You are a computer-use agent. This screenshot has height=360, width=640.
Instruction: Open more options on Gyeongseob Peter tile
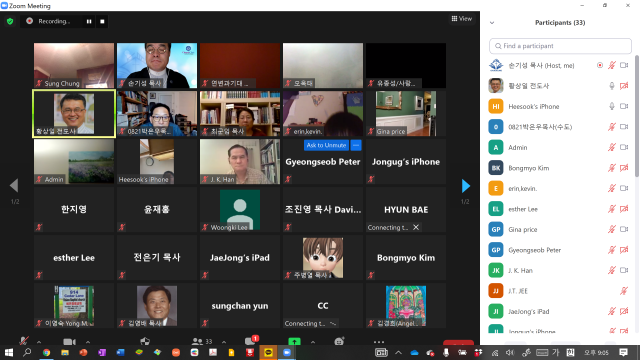click(x=356, y=145)
